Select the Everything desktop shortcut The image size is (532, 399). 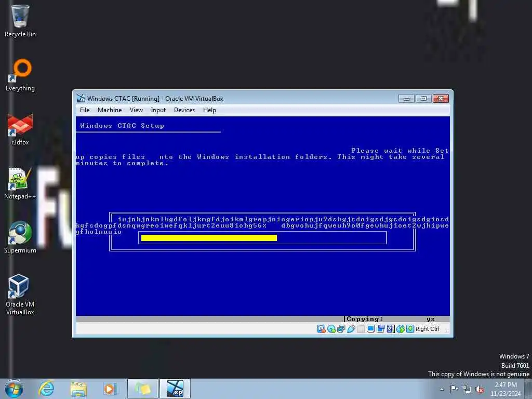(x=20, y=75)
